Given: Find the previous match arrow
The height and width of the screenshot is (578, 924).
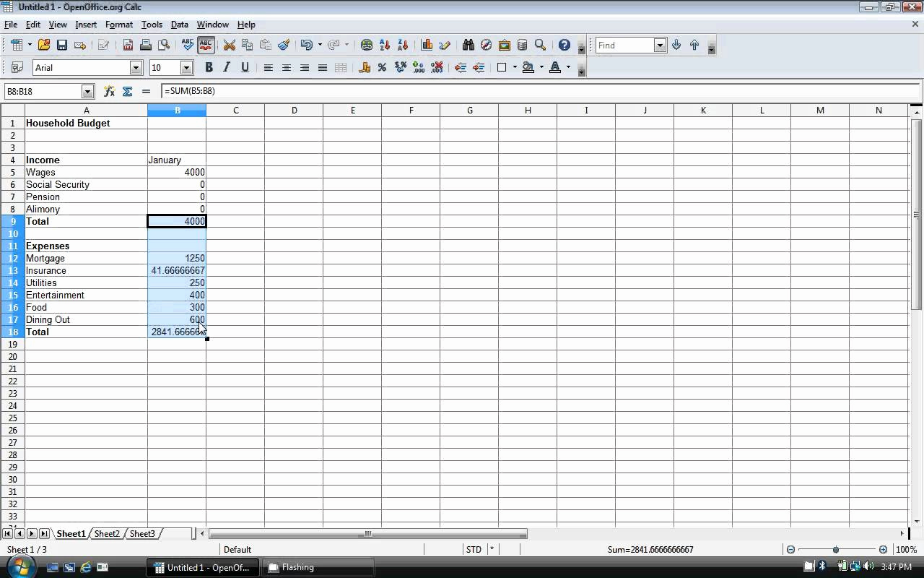Looking at the screenshot, I should (x=694, y=45).
